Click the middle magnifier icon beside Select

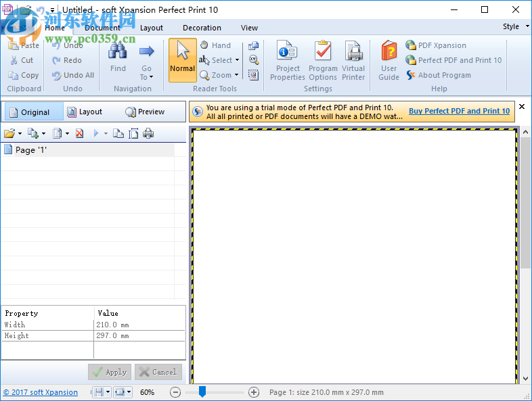tap(253, 60)
